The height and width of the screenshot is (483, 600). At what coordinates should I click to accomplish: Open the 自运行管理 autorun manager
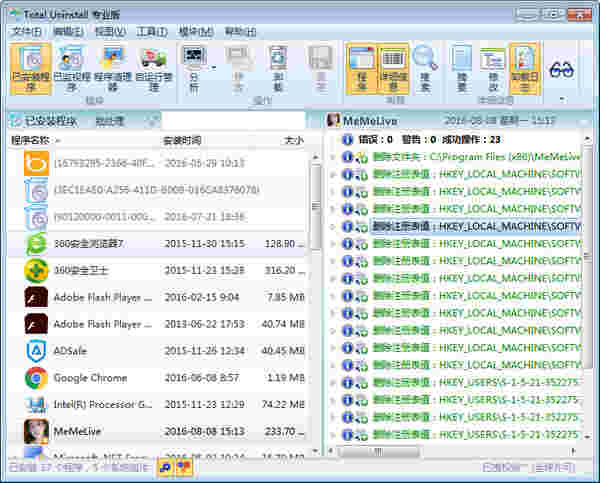coord(153,66)
